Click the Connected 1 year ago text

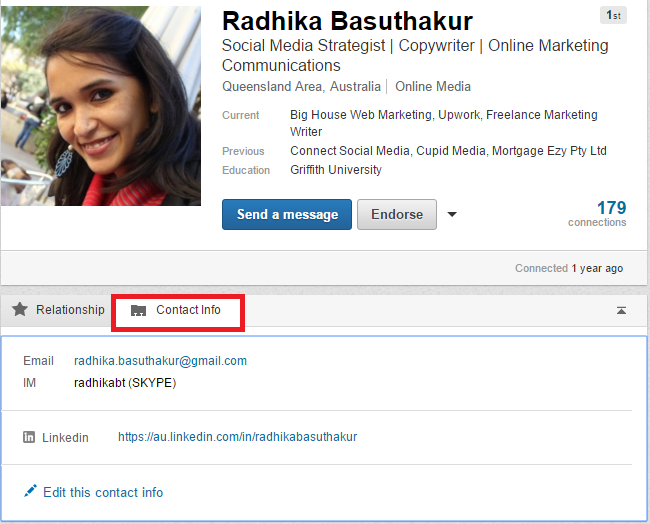click(x=569, y=268)
